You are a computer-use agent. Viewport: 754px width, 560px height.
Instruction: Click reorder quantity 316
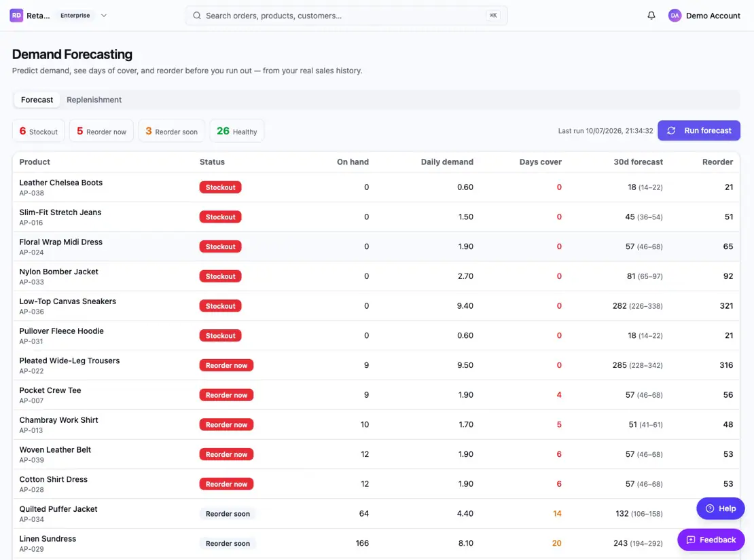(x=726, y=365)
